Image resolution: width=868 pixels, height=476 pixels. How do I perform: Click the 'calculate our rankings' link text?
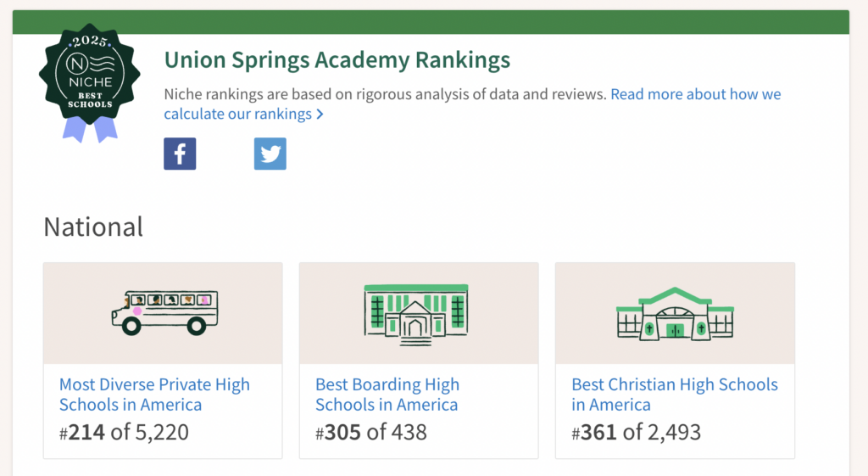point(238,115)
